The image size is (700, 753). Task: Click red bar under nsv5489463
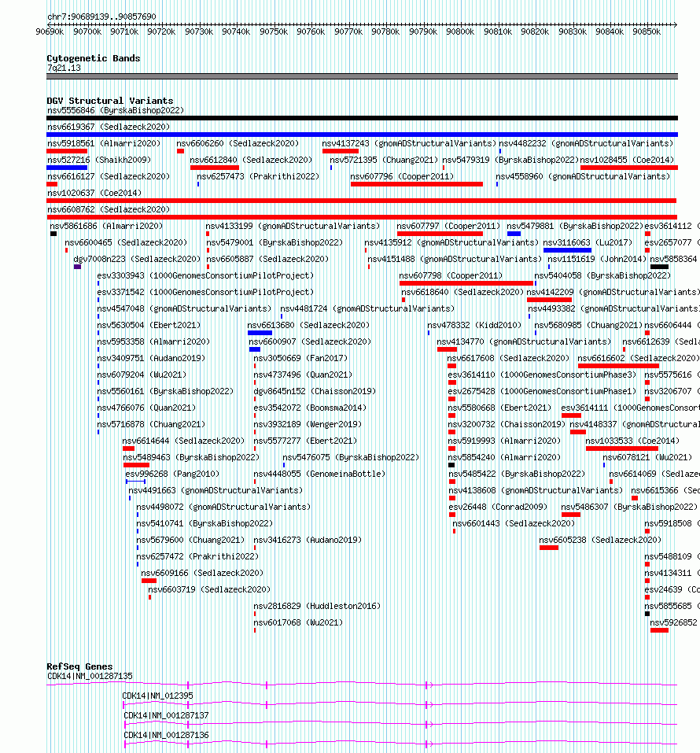[136, 465]
